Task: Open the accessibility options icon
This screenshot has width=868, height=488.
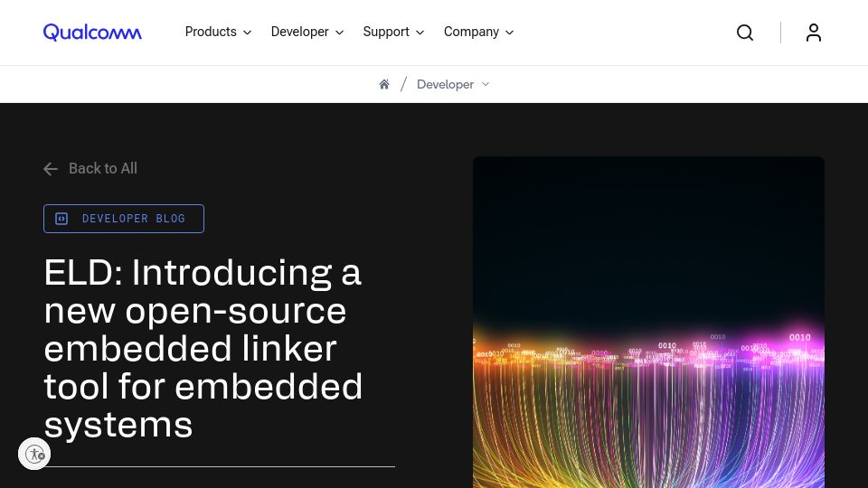Action: point(34,455)
